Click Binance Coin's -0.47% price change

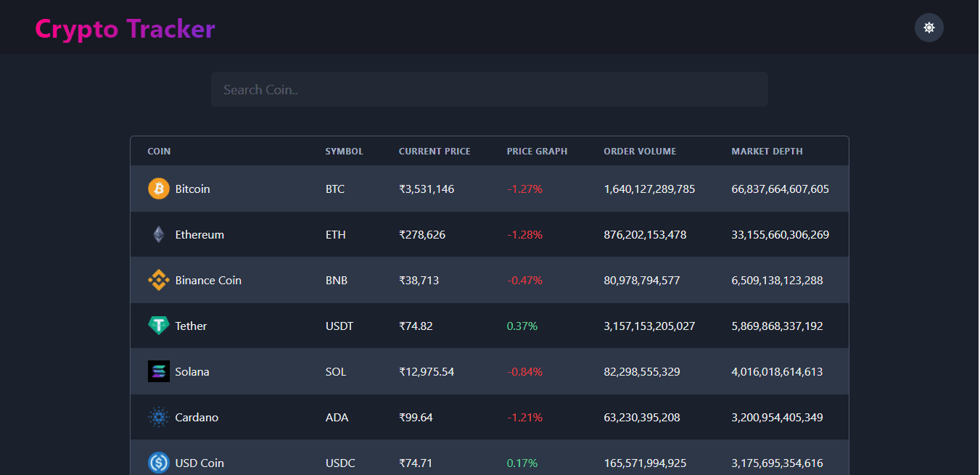(524, 280)
